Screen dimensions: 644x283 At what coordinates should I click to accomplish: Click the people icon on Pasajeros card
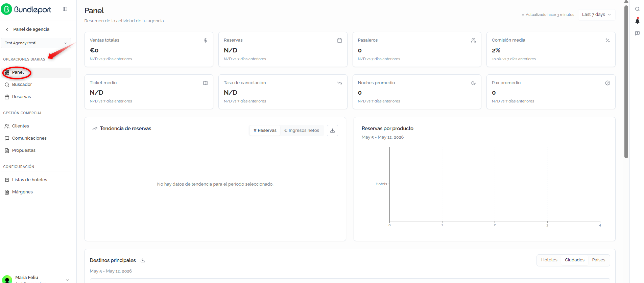click(473, 41)
